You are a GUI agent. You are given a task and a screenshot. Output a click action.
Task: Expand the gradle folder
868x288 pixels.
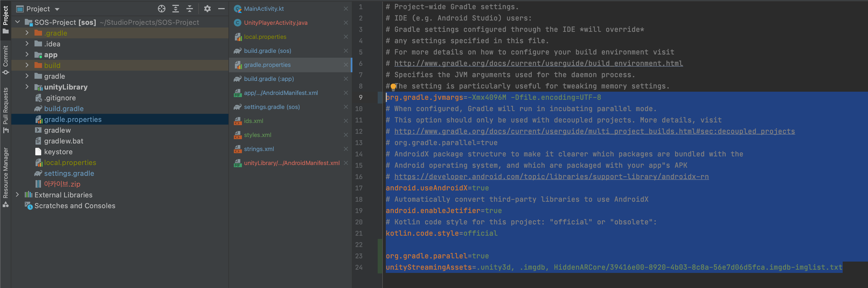(x=27, y=76)
